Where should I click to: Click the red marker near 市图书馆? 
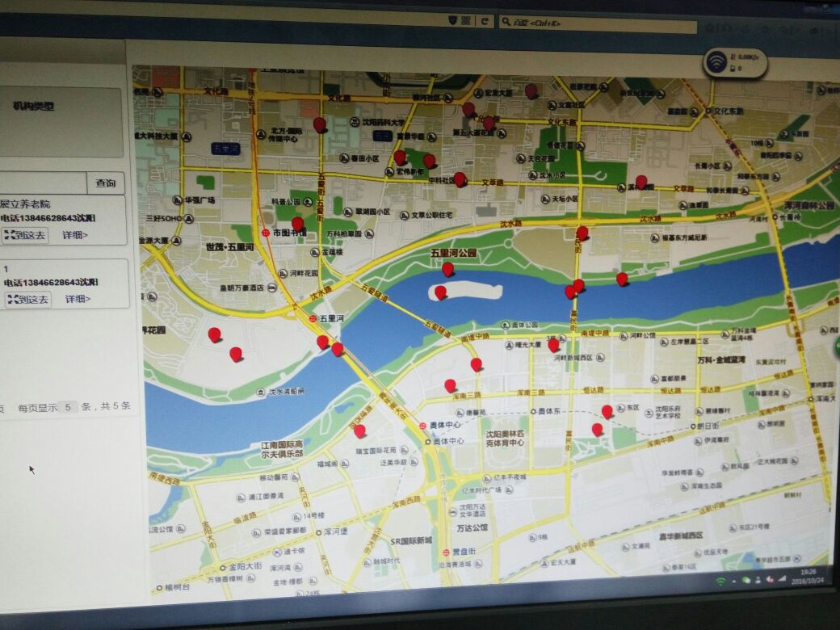(x=297, y=224)
